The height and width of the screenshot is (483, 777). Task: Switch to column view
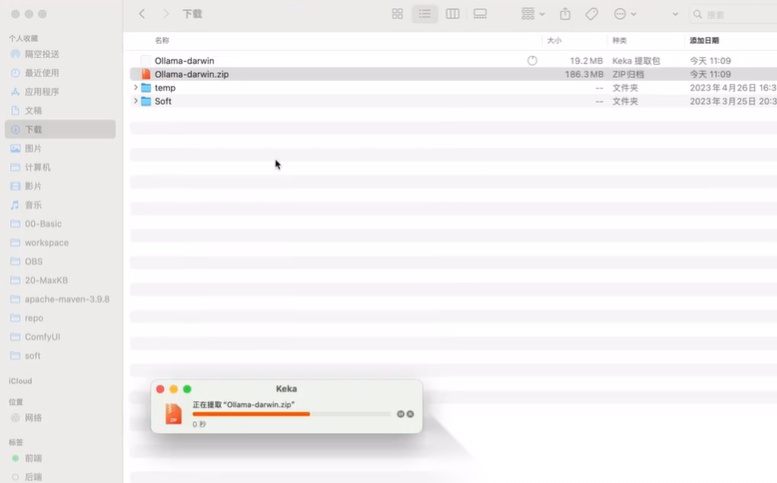point(452,14)
